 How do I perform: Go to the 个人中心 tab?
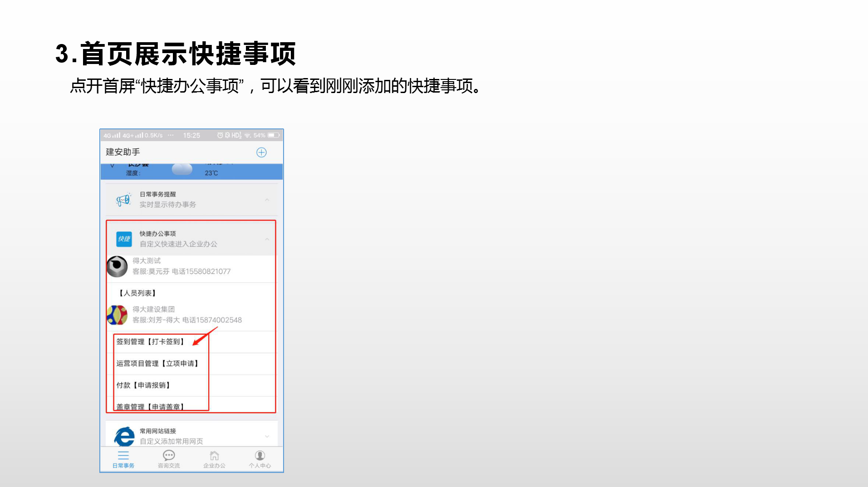[260, 459]
